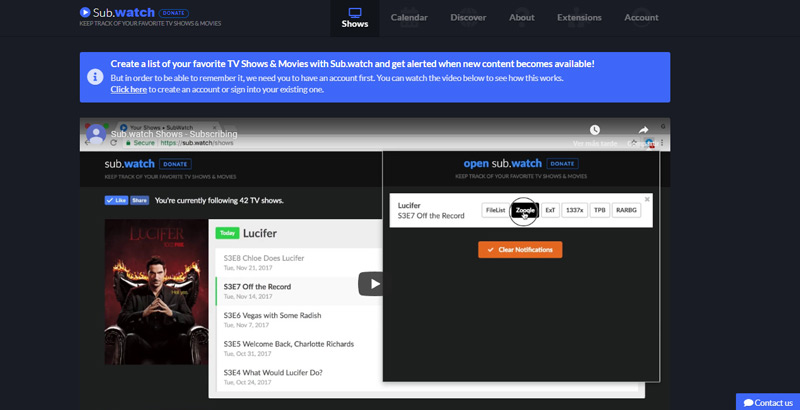Viewport: 800px width, 410px height.
Task: Click the Sub.watch logo icon
Action: tap(93, 12)
